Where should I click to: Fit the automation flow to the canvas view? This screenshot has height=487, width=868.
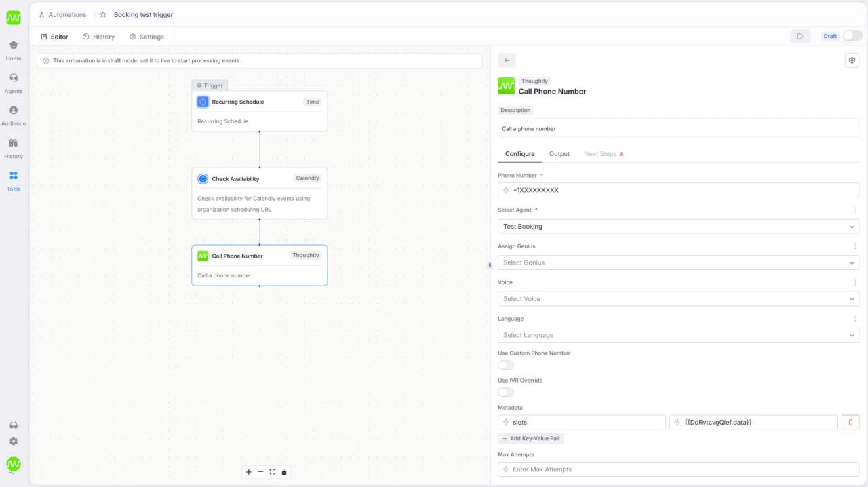pos(272,471)
